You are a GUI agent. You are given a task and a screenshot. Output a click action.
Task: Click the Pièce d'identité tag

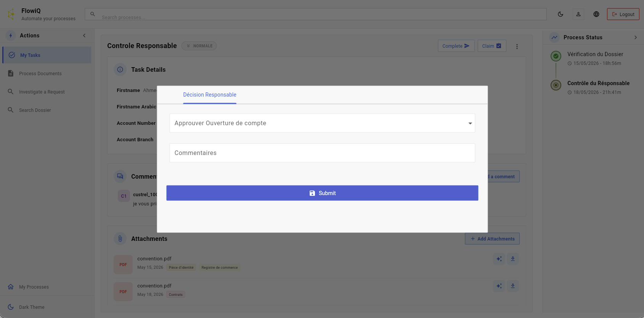coord(181,268)
